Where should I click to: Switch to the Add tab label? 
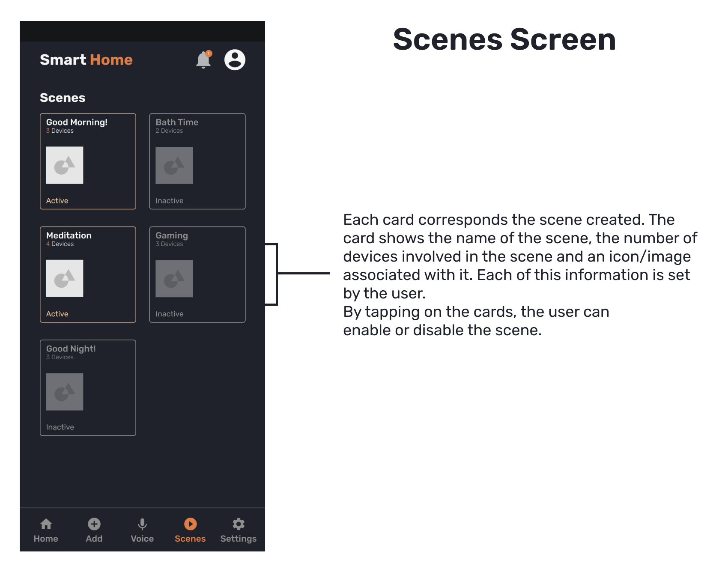click(x=94, y=539)
